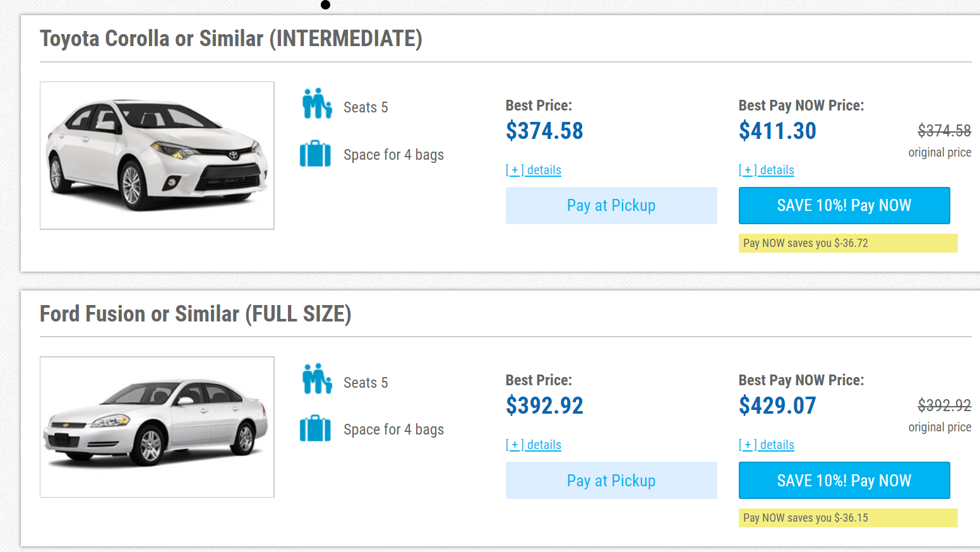Viewport: 980px width, 552px height.
Task: Click SAVE 10%! Pay NOW for Toyota Corolla
Action: coord(844,205)
